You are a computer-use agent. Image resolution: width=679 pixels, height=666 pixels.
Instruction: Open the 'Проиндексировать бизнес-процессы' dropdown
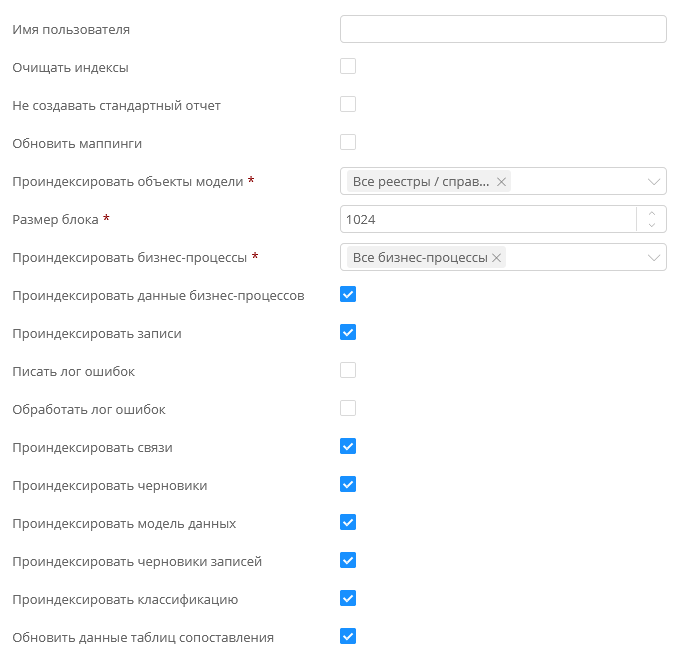click(655, 258)
